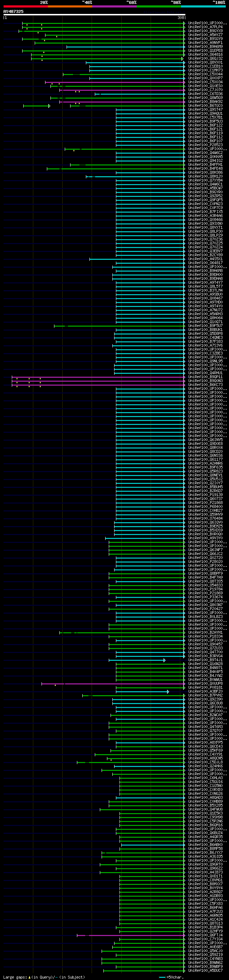The image size is (229, 980).
Task: Select UniRef100_P28523 hit
Action: tap(205, 145)
